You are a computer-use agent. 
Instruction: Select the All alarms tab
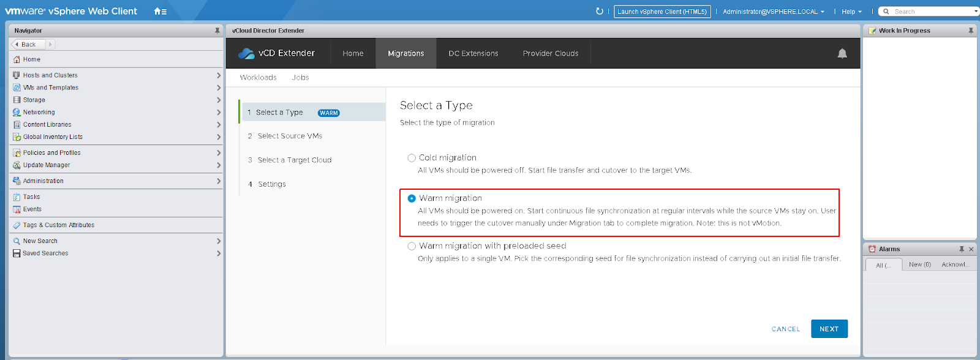pos(883,265)
